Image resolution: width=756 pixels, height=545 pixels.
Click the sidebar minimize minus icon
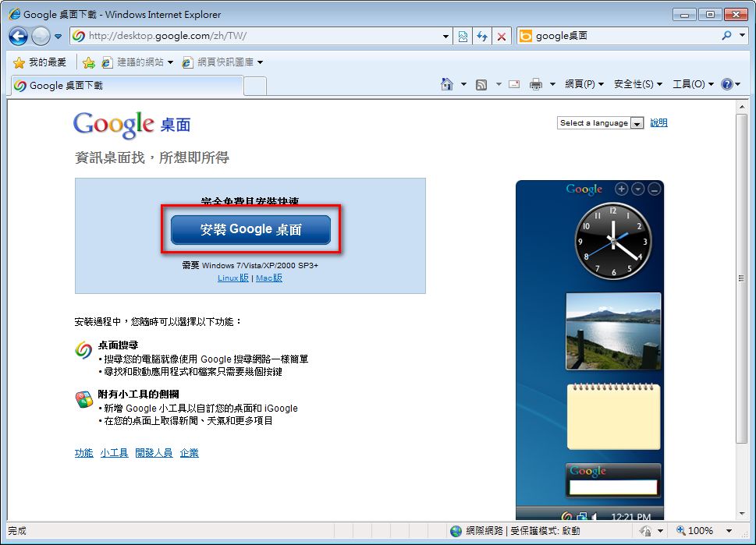pos(654,189)
